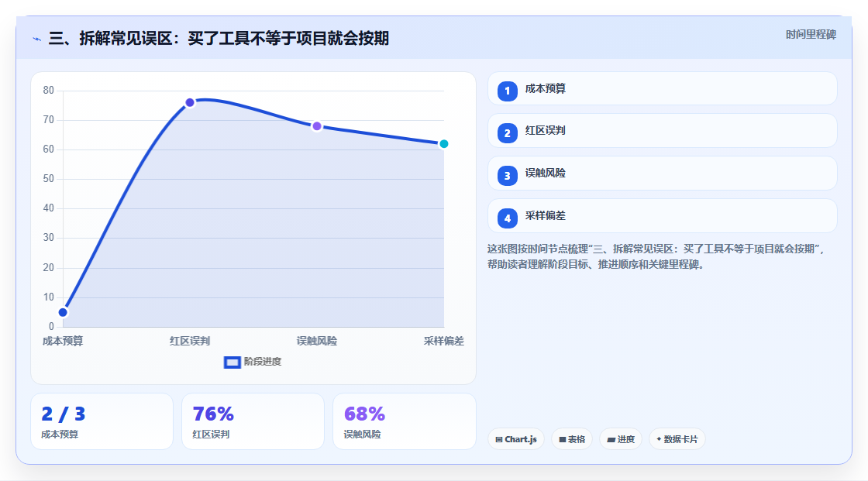Toggle the 阶段进度 legend box
868x481 pixels.
pos(232,362)
